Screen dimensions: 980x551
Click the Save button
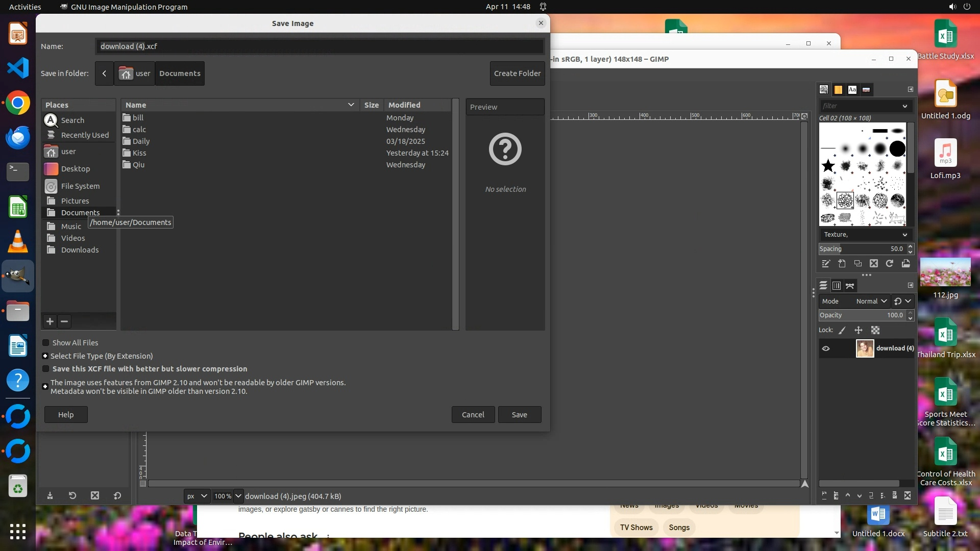519,415
